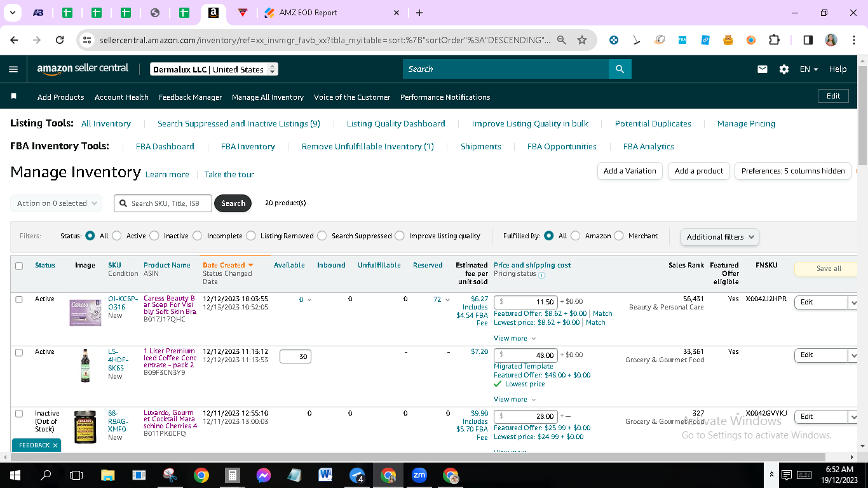Viewport: 868px width, 488px height.
Task: Select Fulfilled By Amazon radio
Action: [x=576, y=236]
